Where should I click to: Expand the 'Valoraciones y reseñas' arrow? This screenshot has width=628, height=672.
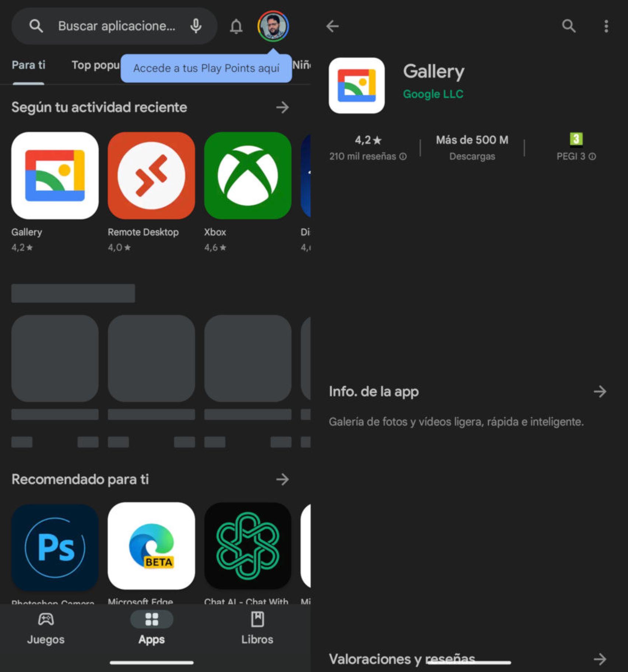pos(600,659)
